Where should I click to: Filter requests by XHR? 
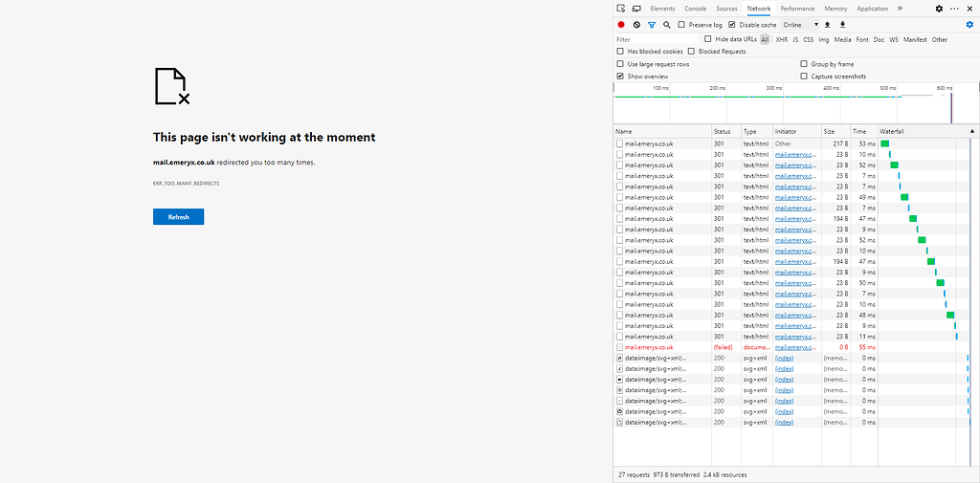point(781,39)
